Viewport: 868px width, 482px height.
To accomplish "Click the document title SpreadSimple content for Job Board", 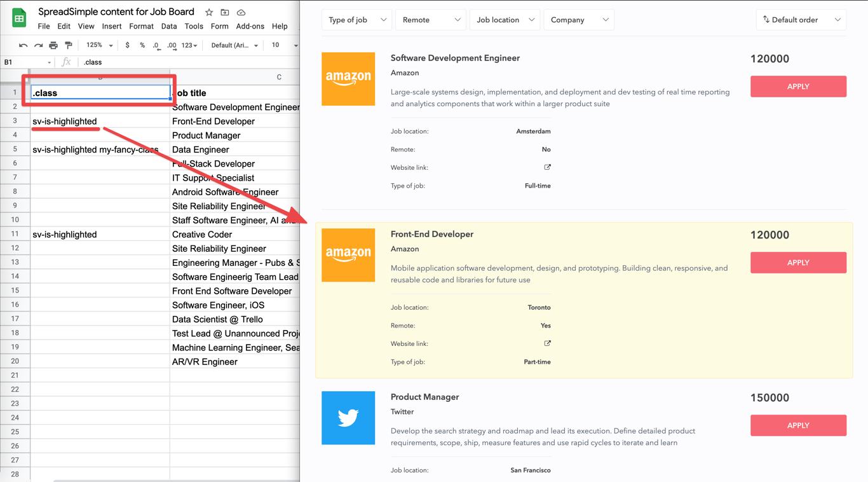I will (x=116, y=12).
